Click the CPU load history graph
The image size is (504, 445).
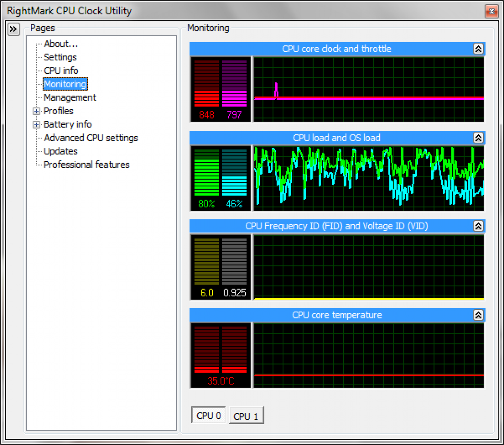(369, 179)
